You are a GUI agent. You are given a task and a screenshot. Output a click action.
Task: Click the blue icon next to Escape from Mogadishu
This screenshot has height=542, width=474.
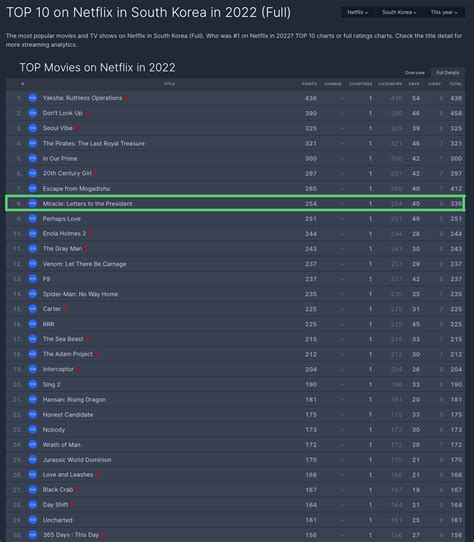coord(32,188)
